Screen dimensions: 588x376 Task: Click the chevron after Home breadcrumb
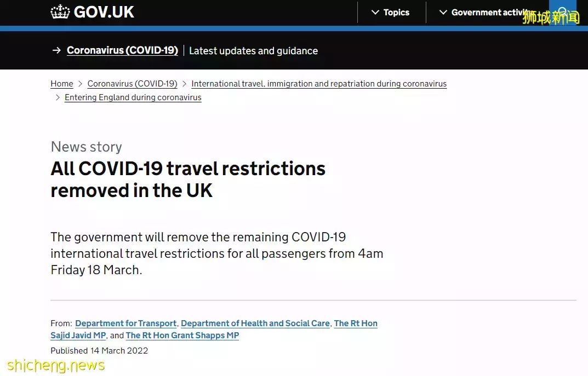[x=80, y=84]
